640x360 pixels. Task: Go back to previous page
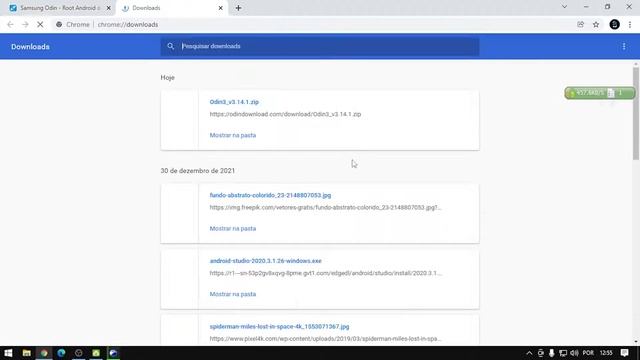10,24
